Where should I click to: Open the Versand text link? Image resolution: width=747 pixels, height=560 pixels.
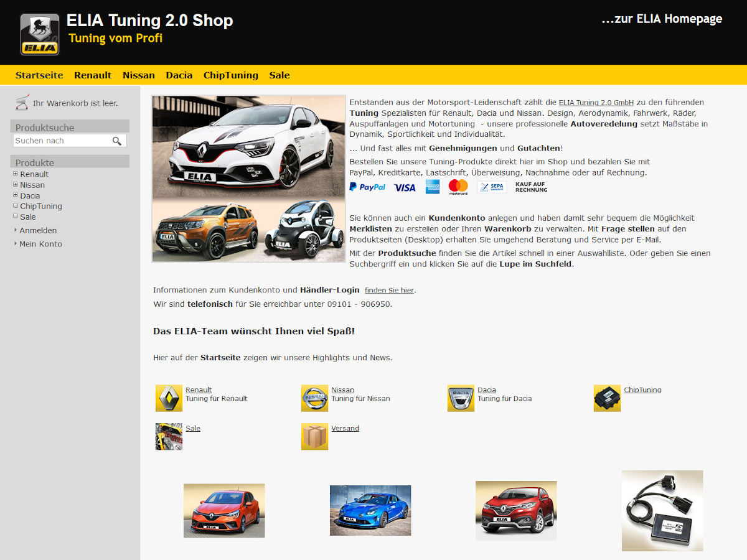tap(345, 429)
